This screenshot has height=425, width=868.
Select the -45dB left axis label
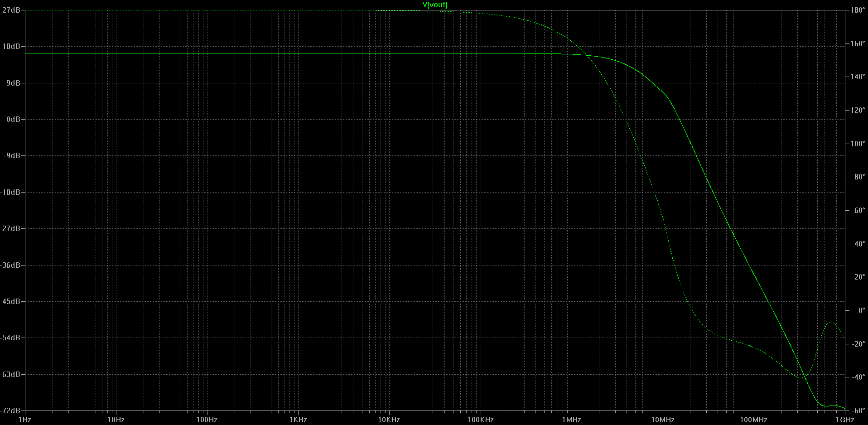(10, 301)
